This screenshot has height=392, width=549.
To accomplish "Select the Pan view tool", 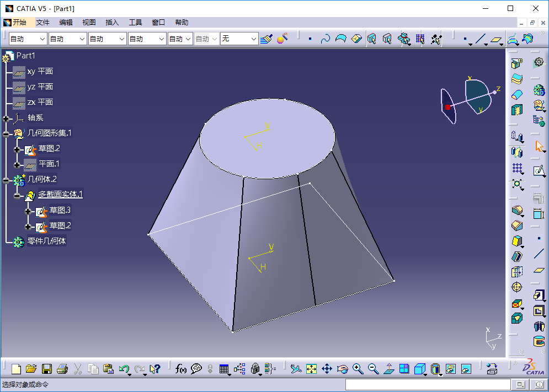I will [327, 369].
